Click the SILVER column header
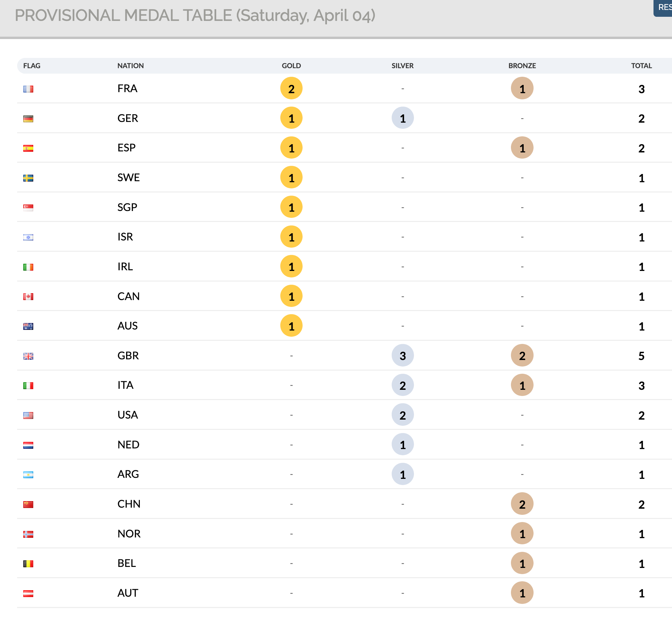Screen dimensions: 672x620 pos(403,66)
